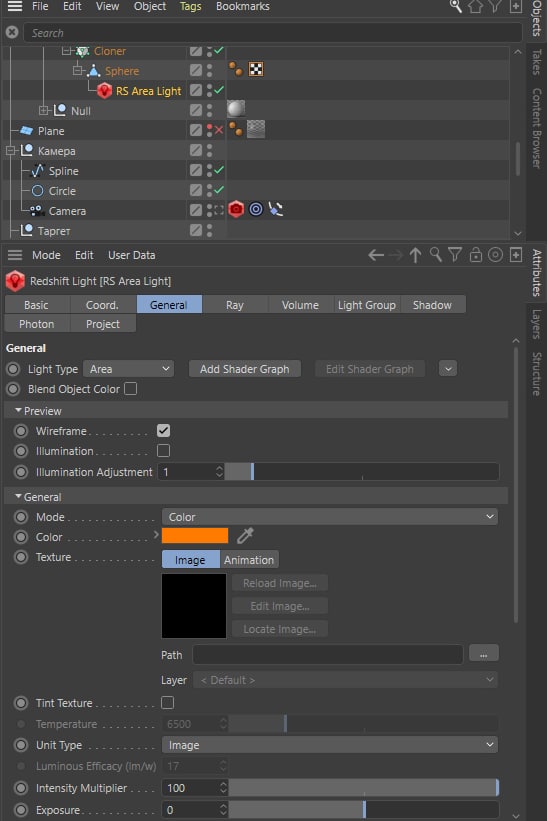Pick a color with the eyedropper icon
The height and width of the screenshot is (821, 547).
coord(245,536)
